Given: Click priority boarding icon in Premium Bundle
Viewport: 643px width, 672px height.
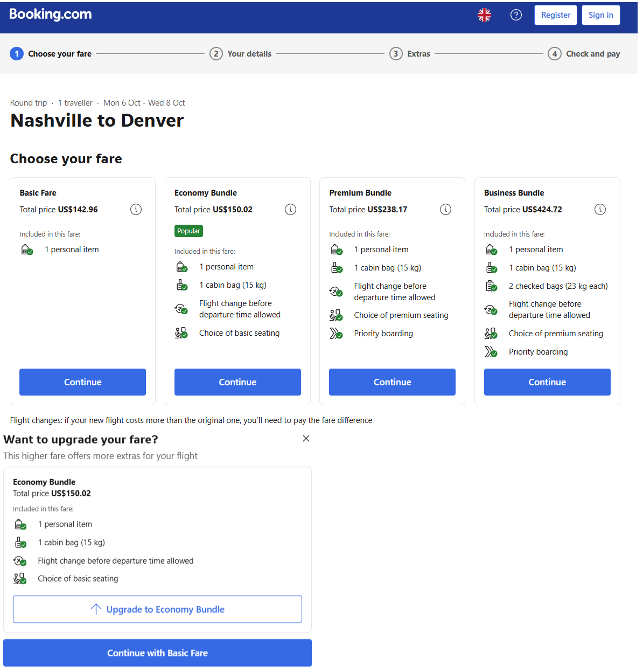Looking at the screenshot, I should 336,334.
